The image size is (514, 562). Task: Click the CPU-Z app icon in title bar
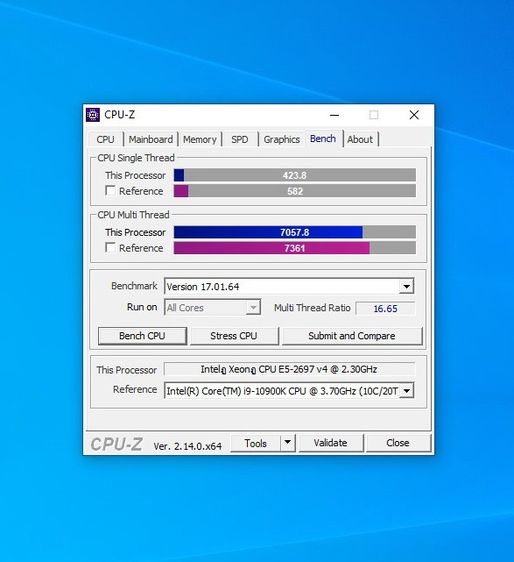pos(93,115)
